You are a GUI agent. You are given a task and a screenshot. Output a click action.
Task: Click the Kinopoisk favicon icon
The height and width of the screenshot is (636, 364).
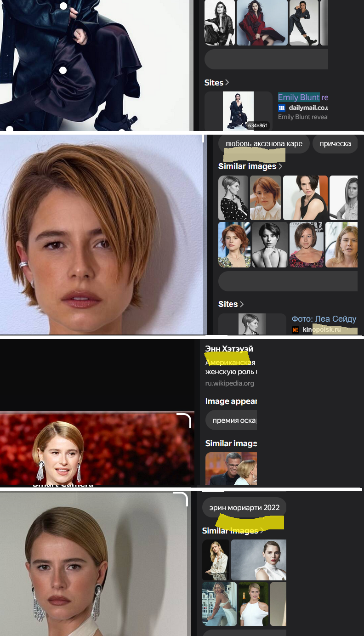[x=296, y=330]
